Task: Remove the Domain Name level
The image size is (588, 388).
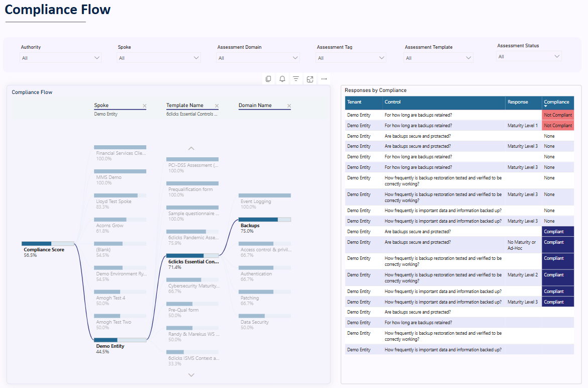Action: (289, 106)
